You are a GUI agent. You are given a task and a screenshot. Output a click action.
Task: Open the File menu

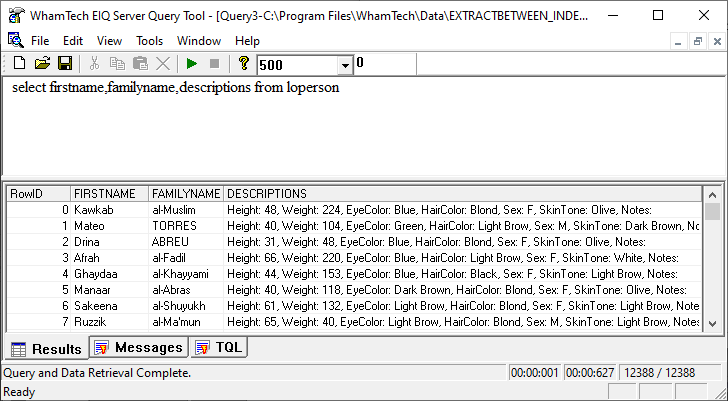coord(39,41)
